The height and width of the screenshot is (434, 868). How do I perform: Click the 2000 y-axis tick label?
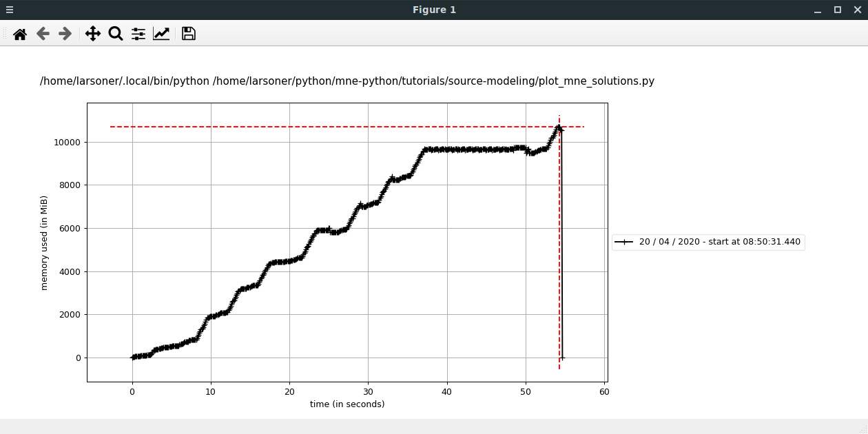click(x=70, y=315)
